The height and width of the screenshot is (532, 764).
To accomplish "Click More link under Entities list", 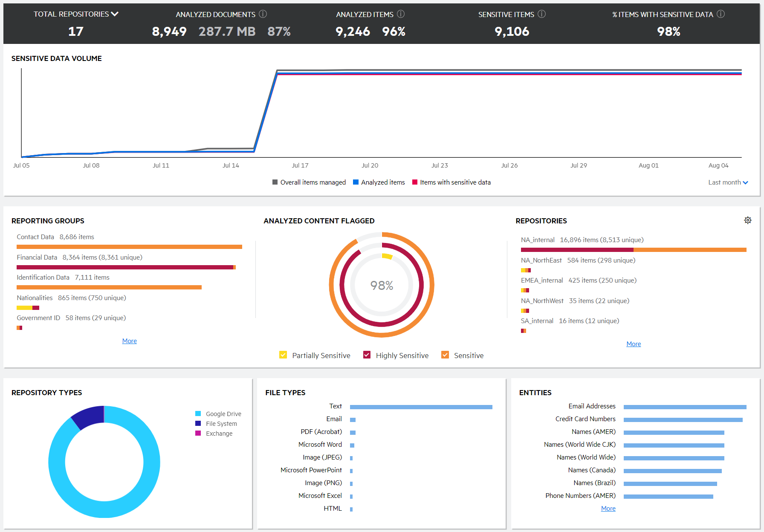I will click(x=608, y=509).
